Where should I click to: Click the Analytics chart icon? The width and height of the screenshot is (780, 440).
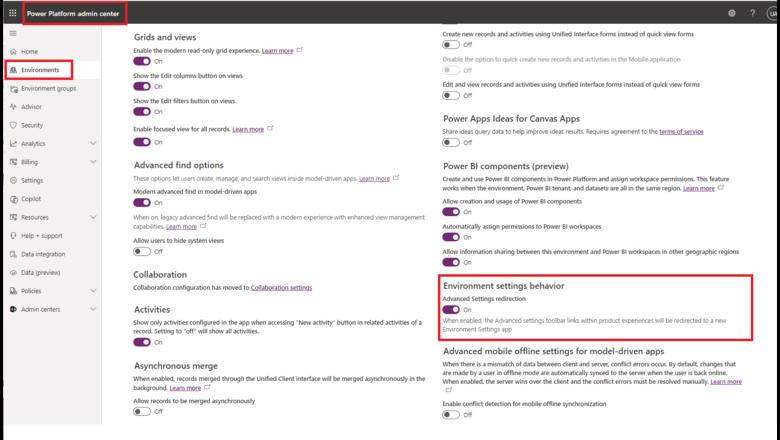[13, 144]
